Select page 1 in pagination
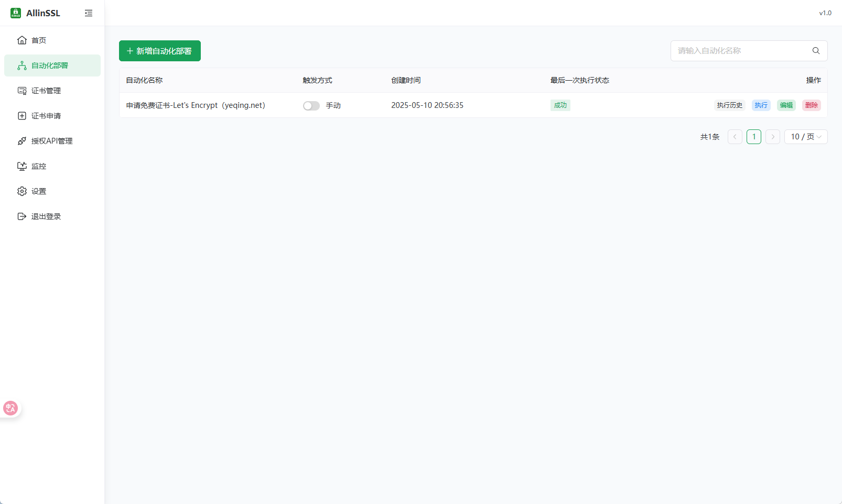 click(x=754, y=137)
